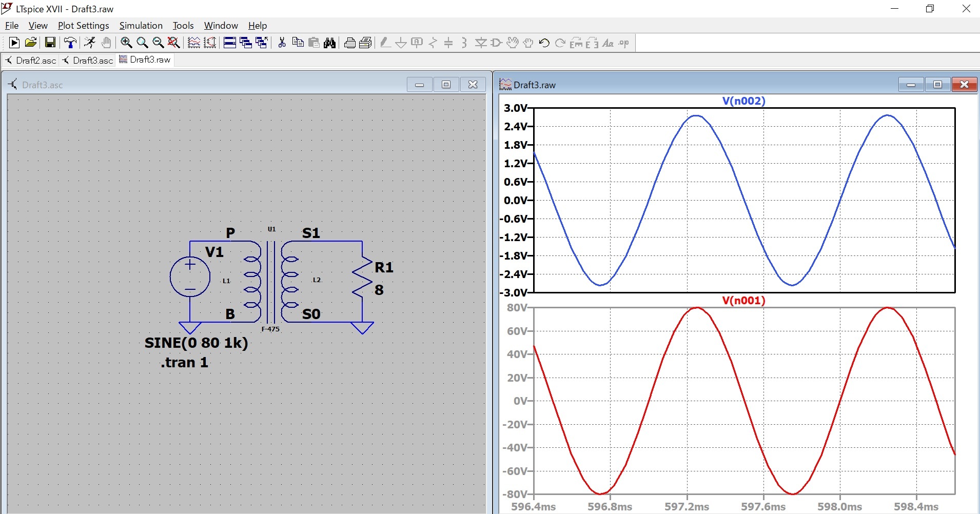The image size is (980, 514).
Task: Click the Autorange waveform icon
Action: click(x=194, y=43)
